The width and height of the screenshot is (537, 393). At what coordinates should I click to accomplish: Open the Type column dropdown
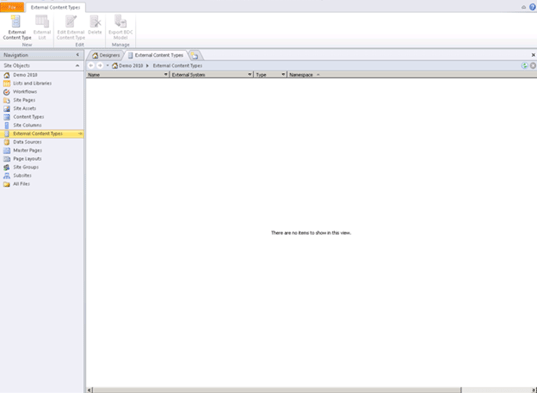[283, 74]
